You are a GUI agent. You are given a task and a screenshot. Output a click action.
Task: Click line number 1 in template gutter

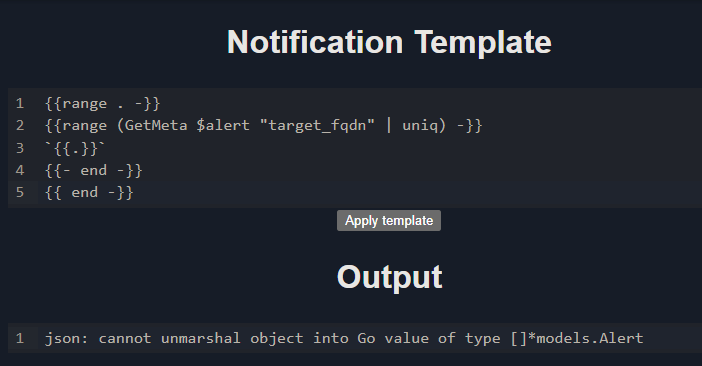(20, 104)
